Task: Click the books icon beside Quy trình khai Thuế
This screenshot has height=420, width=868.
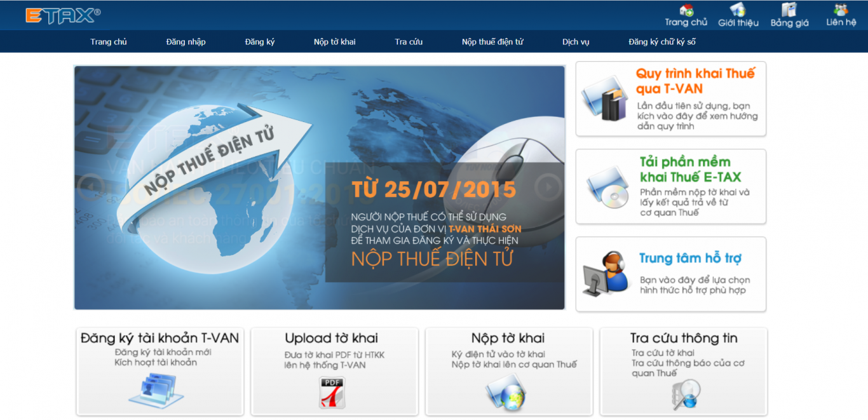Action: tap(605, 100)
